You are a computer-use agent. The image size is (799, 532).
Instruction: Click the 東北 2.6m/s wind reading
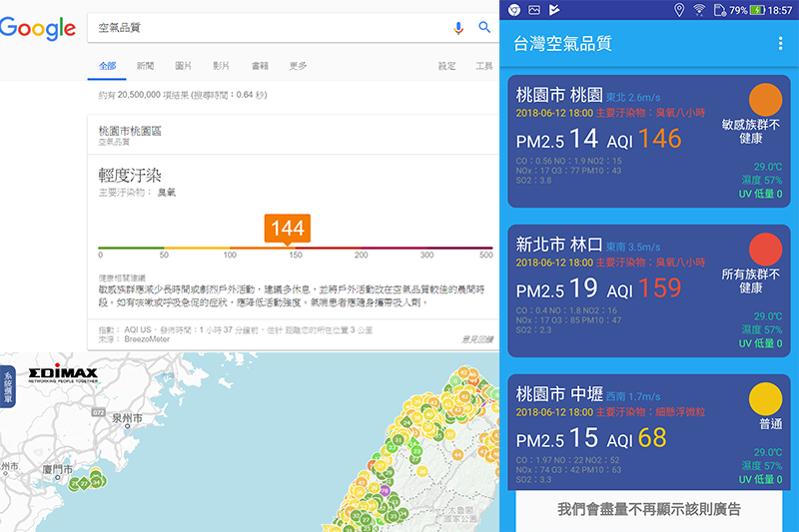pyautogui.click(x=633, y=97)
